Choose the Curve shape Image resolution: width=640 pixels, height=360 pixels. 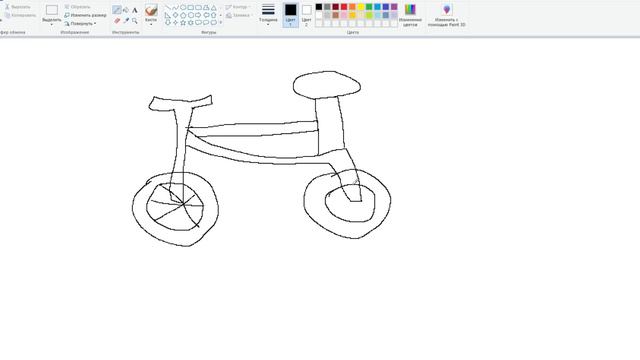click(x=176, y=7)
